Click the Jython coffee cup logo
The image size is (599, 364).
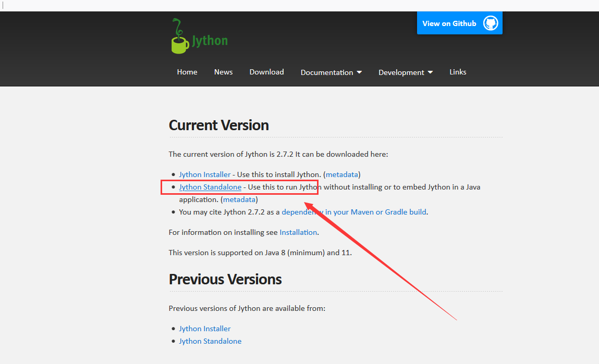pyautogui.click(x=199, y=36)
